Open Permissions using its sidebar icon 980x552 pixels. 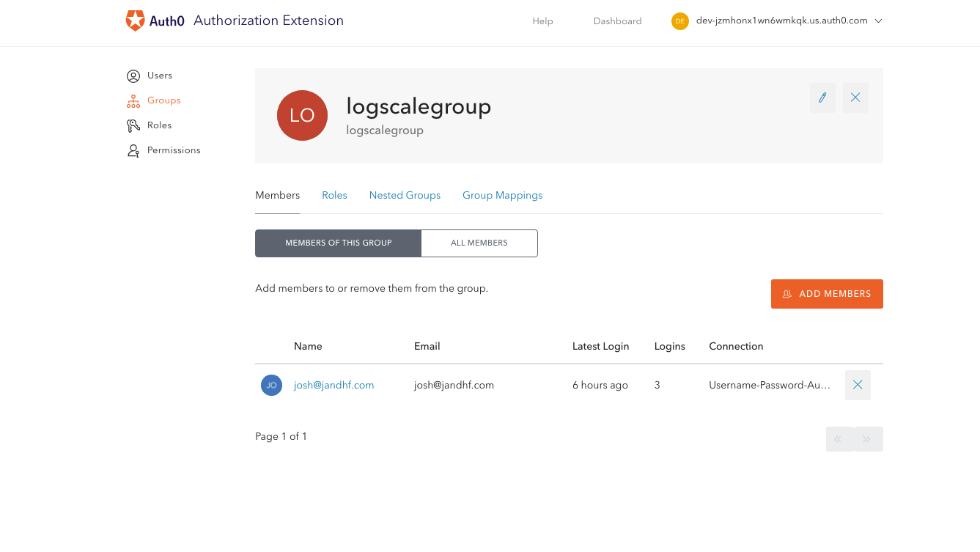click(133, 150)
